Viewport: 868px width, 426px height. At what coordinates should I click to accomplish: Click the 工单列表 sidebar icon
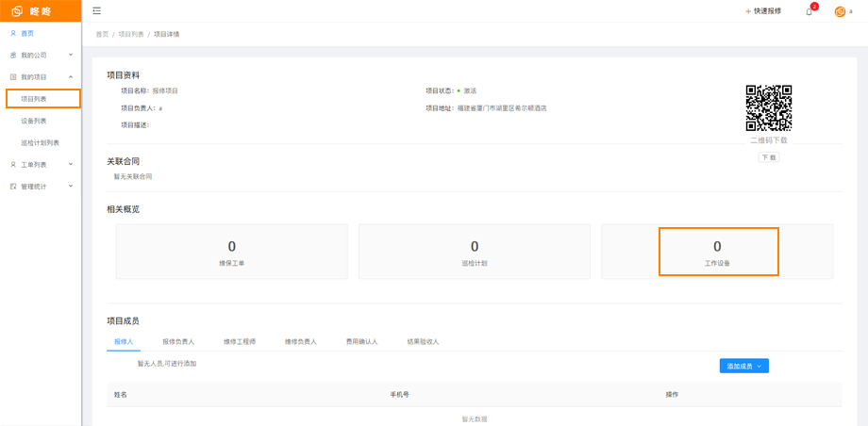tap(13, 164)
